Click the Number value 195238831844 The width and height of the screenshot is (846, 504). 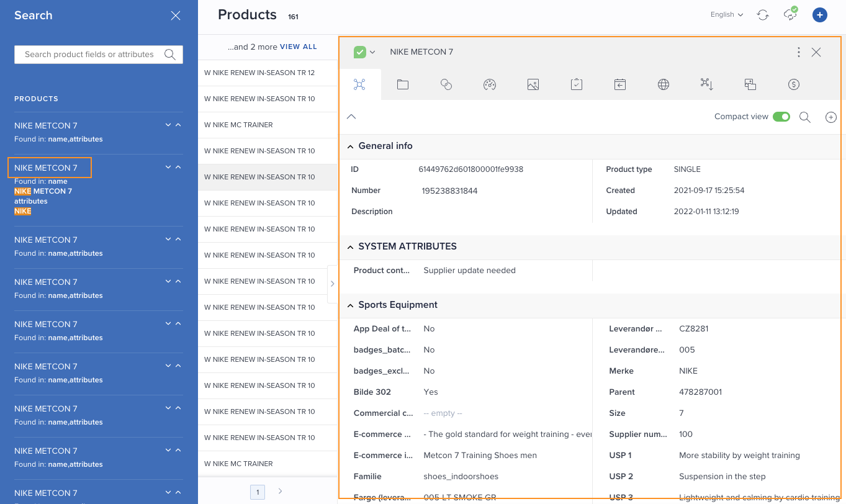tap(450, 191)
